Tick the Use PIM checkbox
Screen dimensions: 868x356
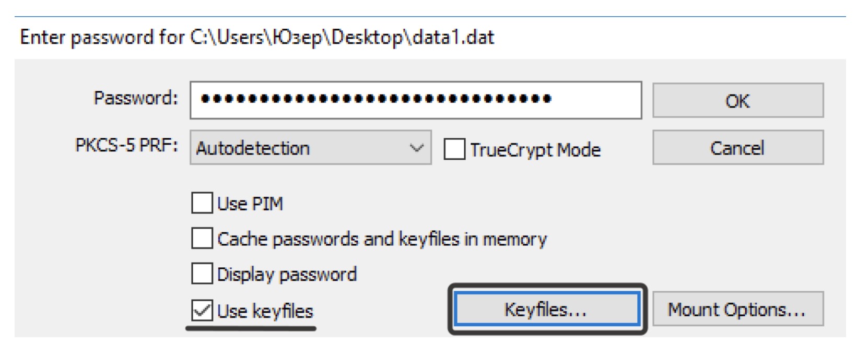click(x=202, y=203)
